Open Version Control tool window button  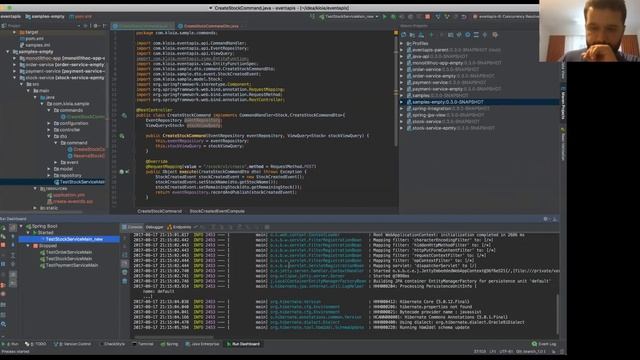point(72,344)
